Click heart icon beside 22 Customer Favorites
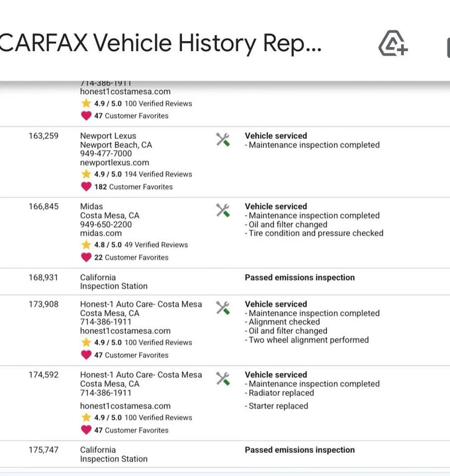 coord(86,257)
